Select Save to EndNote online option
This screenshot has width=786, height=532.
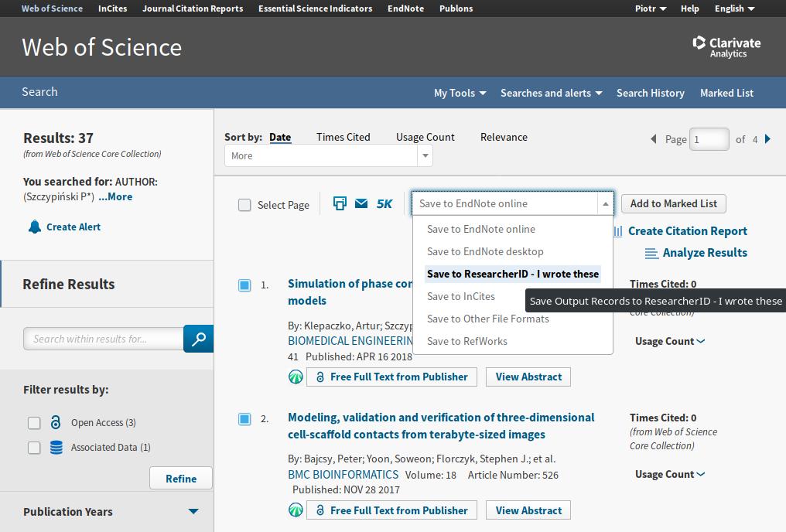pos(480,229)
